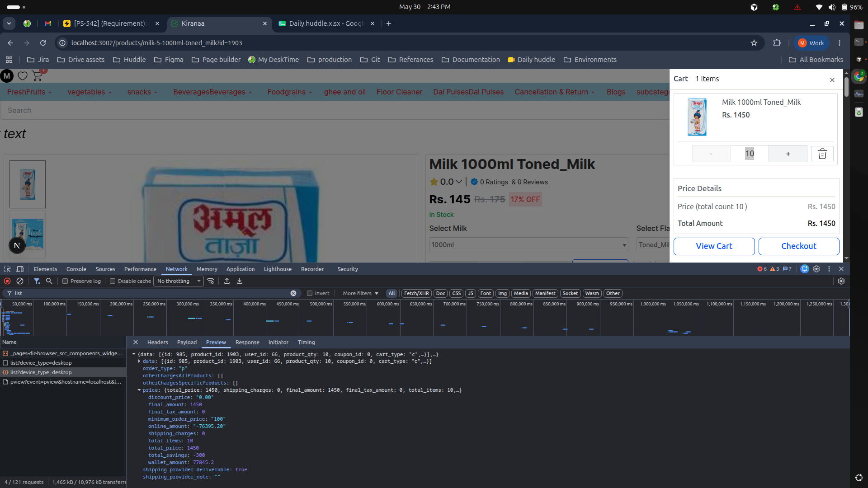The image size is (868, 488).
Task: Open the Jira bookmarks folder
Action: coord(38,60)
